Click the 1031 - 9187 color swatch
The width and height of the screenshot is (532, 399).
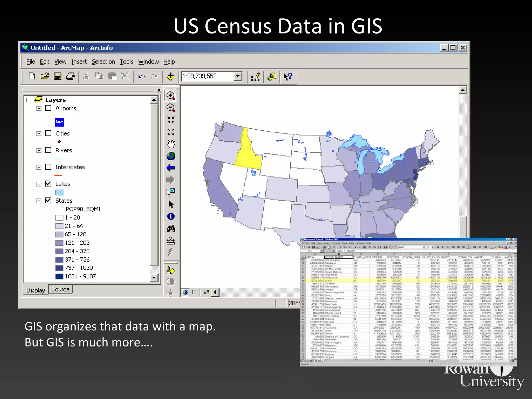pos(59,276)
